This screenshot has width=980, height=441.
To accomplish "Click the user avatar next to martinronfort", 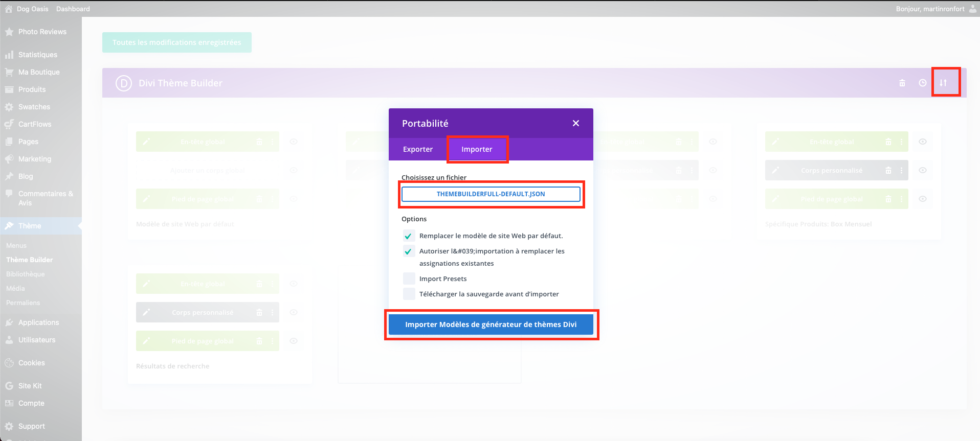I will (972, 9).
